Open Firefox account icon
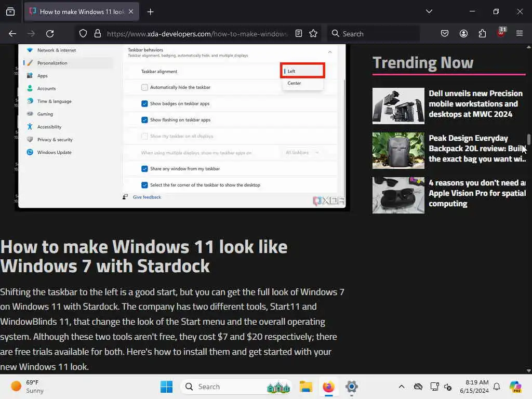 click(463, 33)
